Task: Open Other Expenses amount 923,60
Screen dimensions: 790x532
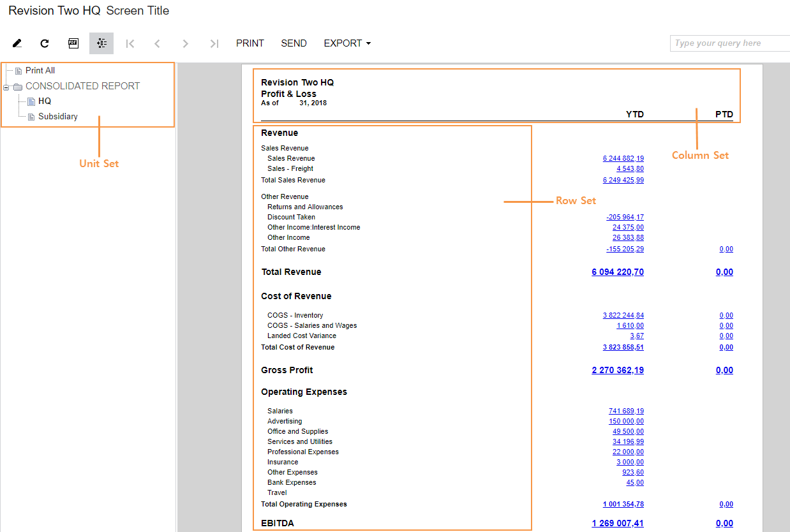Action: click(x=634, y=472)
